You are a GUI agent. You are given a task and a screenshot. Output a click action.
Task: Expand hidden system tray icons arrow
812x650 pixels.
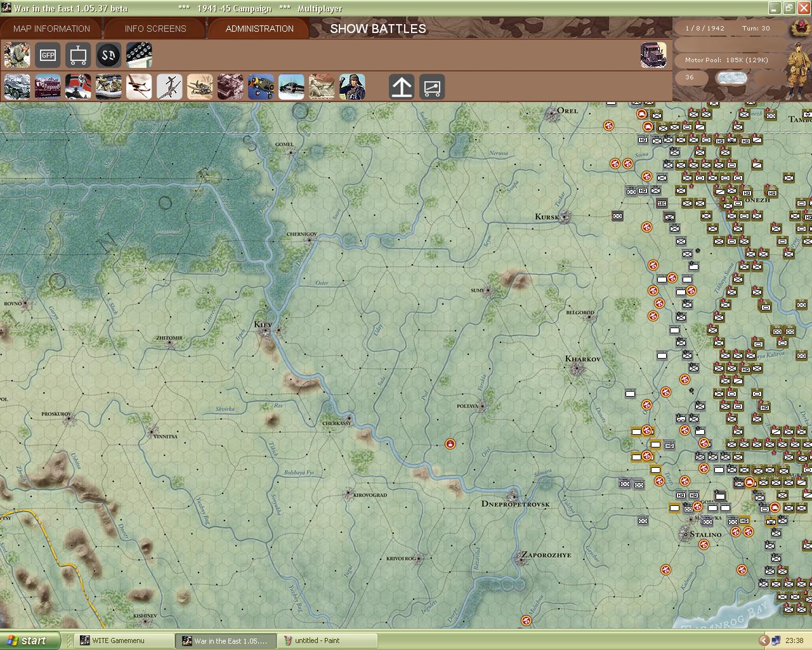tap(764, 640)
